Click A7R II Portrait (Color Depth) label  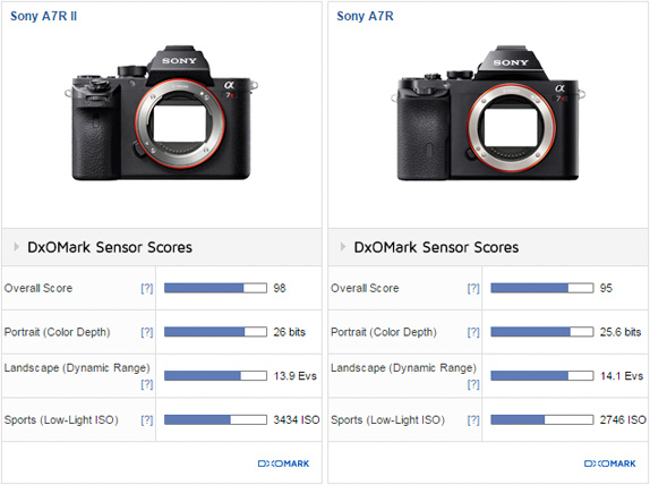point(57,332)
